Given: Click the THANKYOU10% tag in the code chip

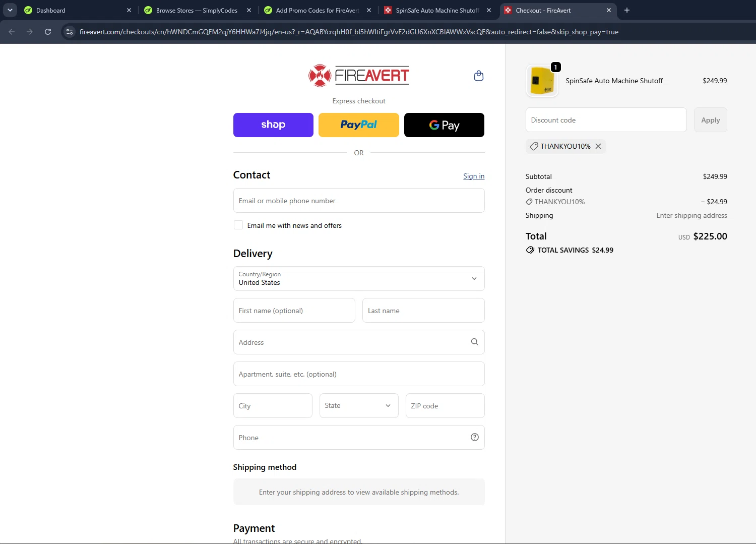Looking at the screenshot, I should (565, 146).
